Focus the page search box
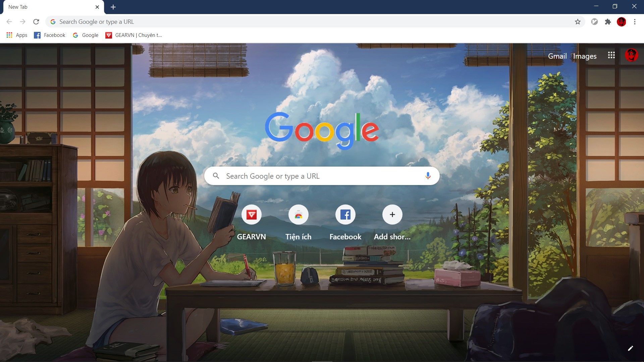Image resolution: width=644 pixels, height=362 pixels. pyautogui.click(x=322, y=176)
